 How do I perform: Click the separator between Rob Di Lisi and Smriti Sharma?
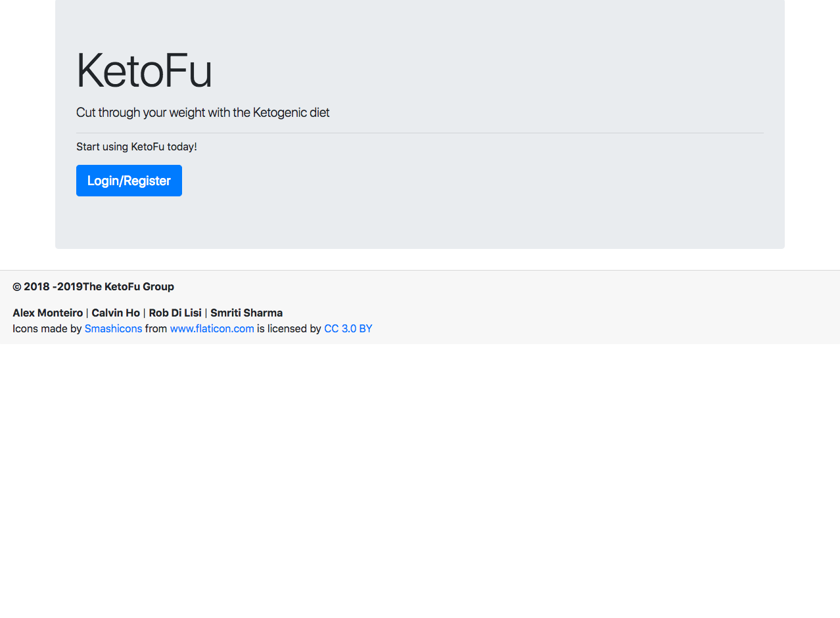point(206,313)
